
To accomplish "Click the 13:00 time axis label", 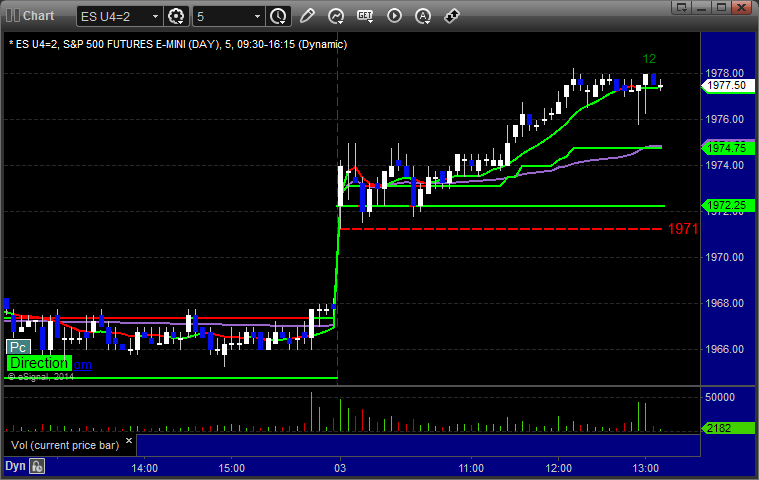I will coord(646,468).
